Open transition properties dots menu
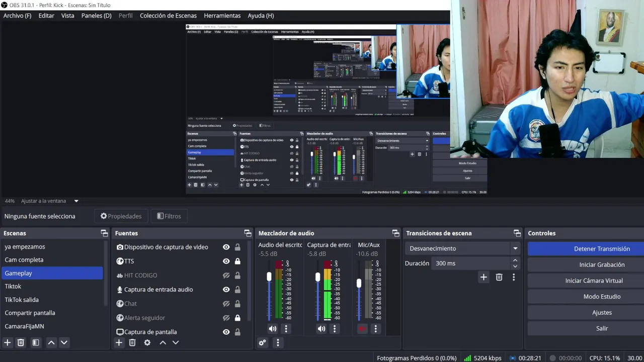This screenshot has width=644, height=362. (514, 277)
